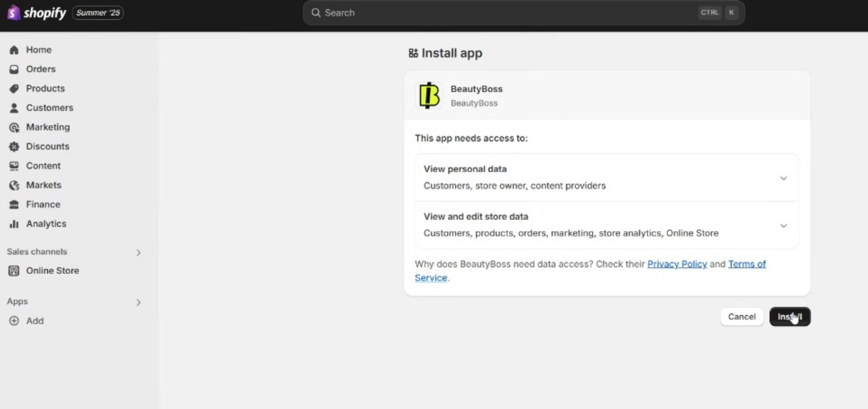Expand the Sales channels section
Screen dimensions: 868x409
point(138,253)
